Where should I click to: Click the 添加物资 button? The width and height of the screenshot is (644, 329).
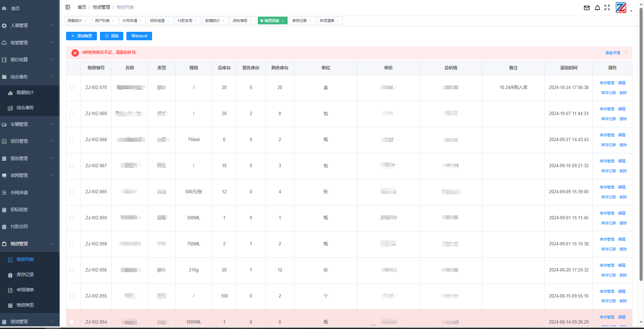[81, 36]
